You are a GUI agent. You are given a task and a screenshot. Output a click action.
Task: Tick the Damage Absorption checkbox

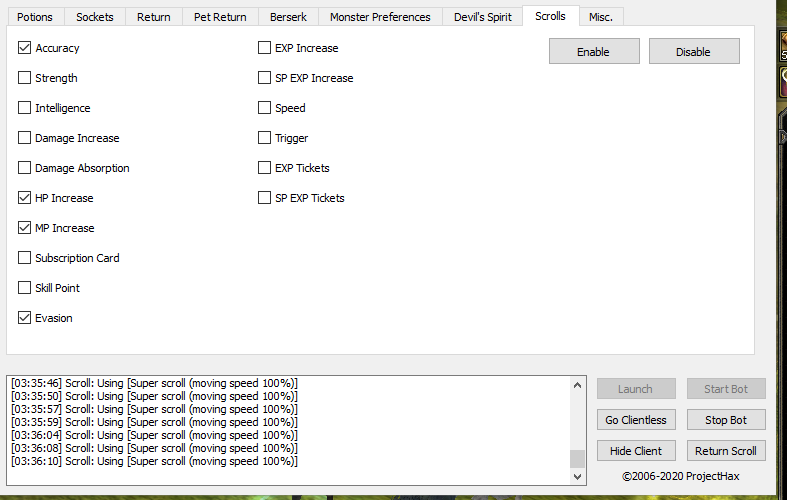(x=25, y=168)
